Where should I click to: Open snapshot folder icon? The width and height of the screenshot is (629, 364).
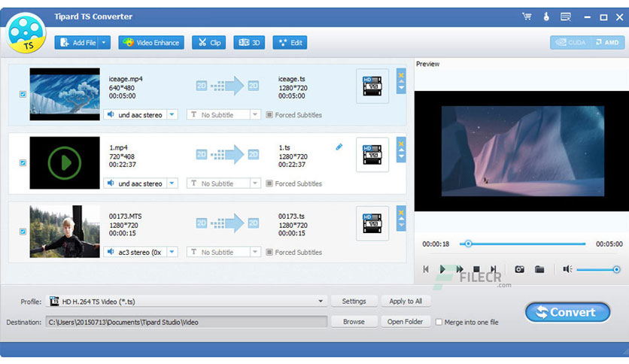pyautogui.click(x=539, y=269)
